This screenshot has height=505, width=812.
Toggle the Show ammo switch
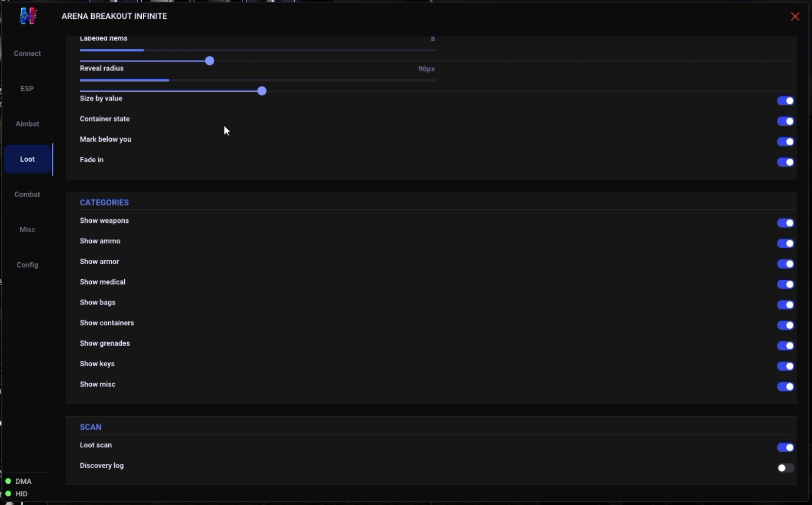pos(786,243)
